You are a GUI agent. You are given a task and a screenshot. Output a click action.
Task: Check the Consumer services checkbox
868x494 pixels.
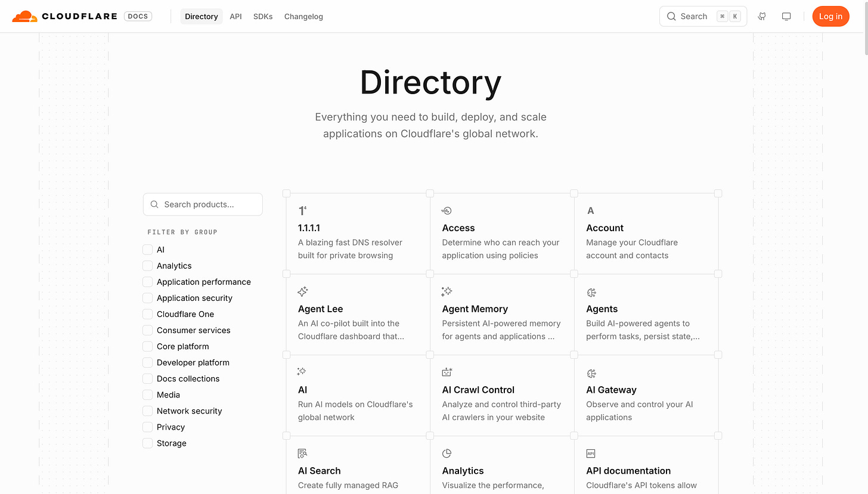[148, 330]
